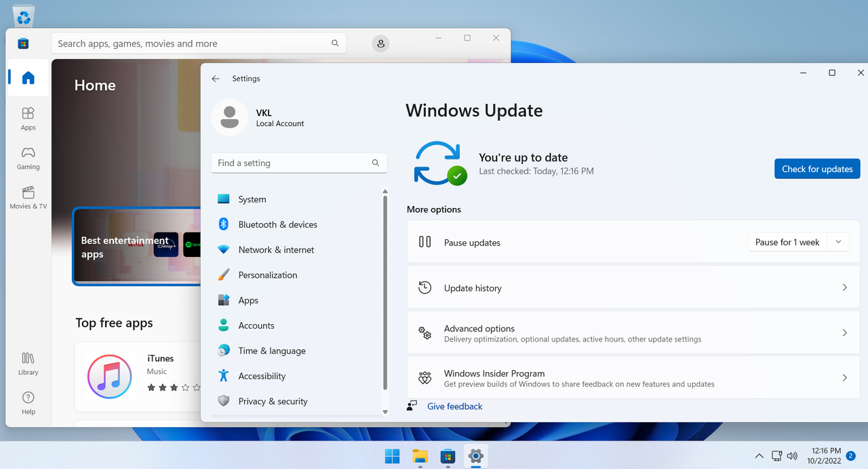Open the iTunes app card
This screenshot has height=469, width=868.
(x=138, y=376)
